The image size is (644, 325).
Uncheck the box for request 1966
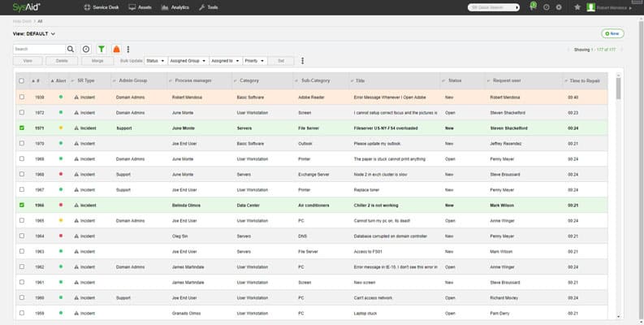(22, 205)
